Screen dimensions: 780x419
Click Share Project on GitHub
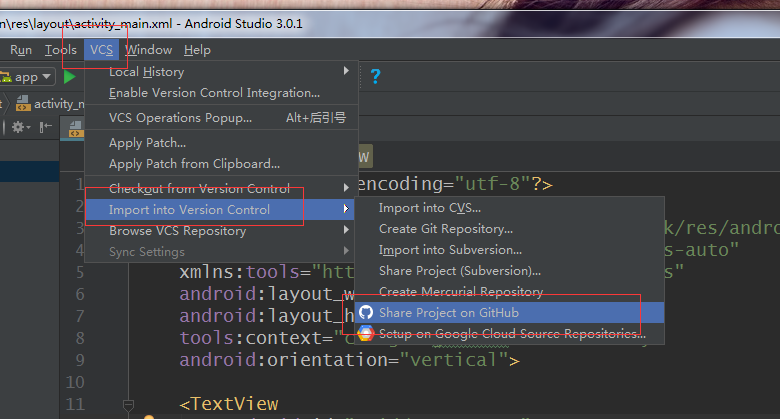click(509, 313)
